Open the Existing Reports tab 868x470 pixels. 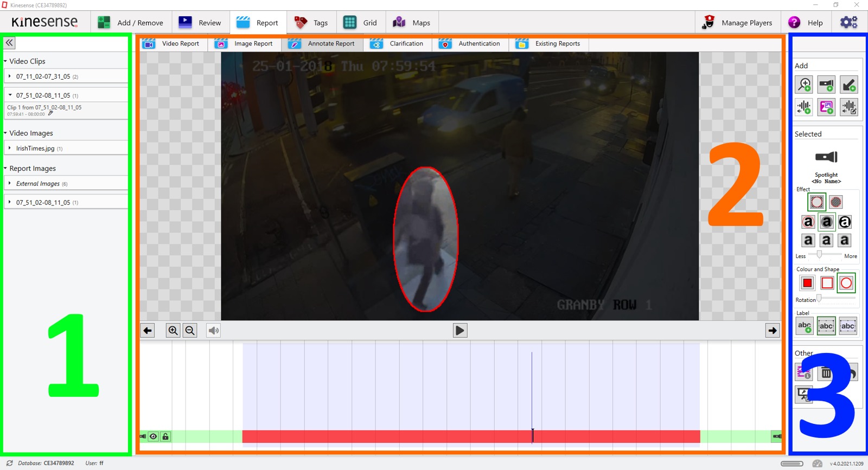tap(548, 44)
